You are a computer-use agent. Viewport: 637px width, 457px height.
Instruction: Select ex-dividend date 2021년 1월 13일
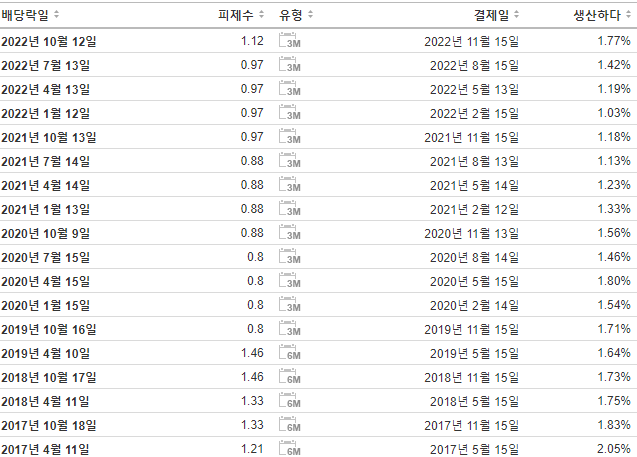coord(46,209)
